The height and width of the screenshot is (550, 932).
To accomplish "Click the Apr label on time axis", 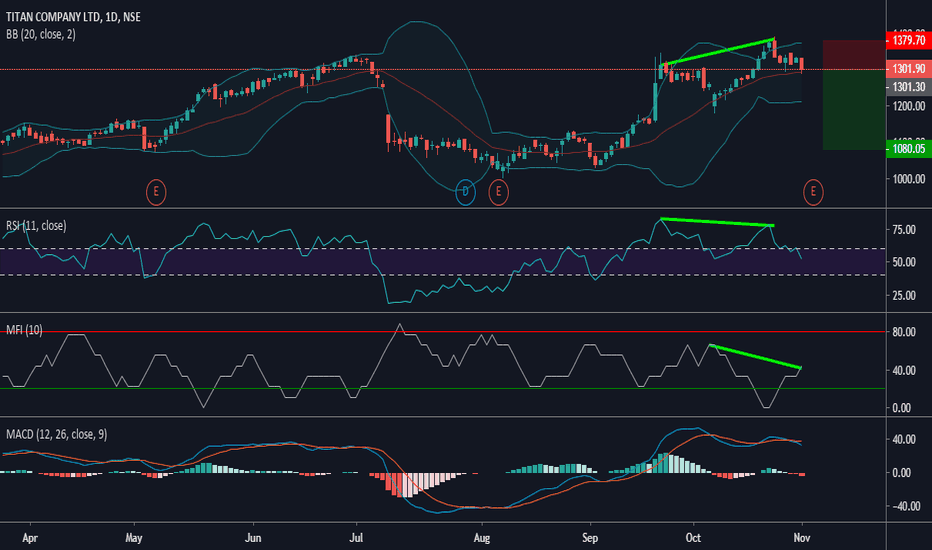I will pos(30,538).
